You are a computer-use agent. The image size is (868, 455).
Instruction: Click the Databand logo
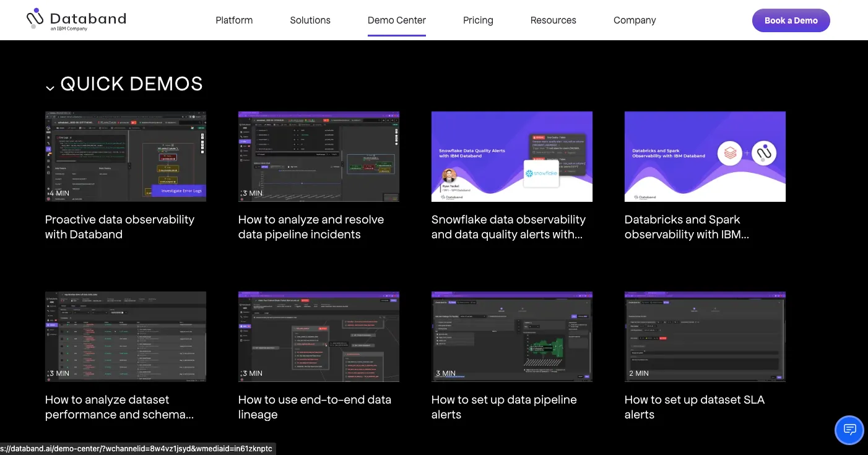click(76, 20)
